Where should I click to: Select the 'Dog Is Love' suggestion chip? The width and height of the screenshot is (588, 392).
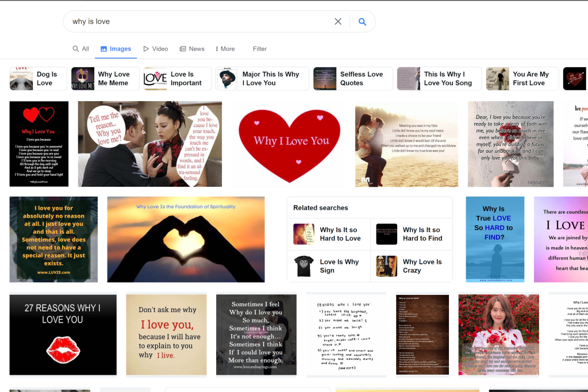coord(36,79)
